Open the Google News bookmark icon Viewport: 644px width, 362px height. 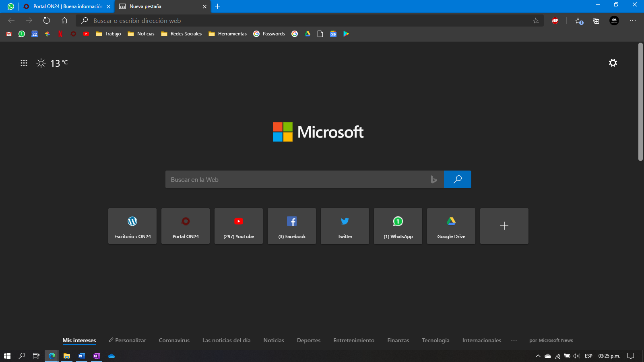333,34
